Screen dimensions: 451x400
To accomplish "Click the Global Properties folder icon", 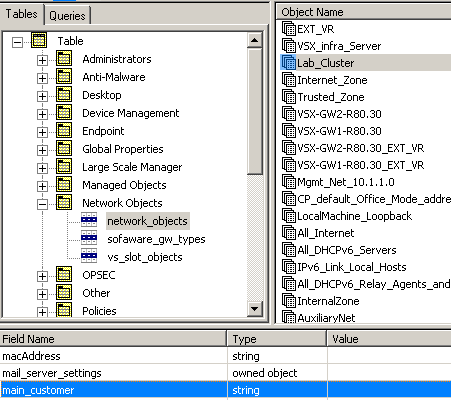I will coord(64,149).
